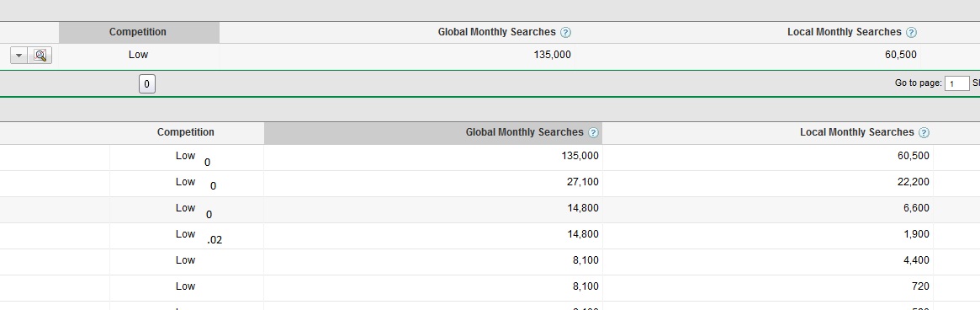Click the magnifying glass search icon

coord(40,55)
